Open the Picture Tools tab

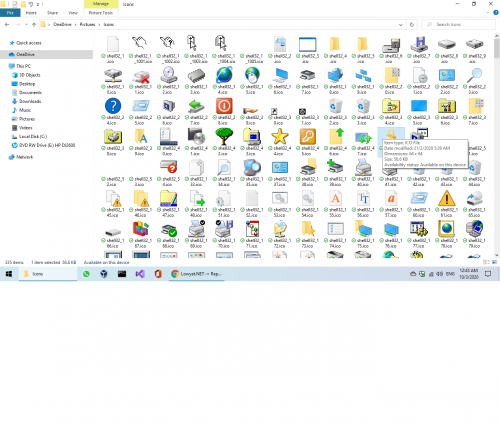(x=101, y=13)
